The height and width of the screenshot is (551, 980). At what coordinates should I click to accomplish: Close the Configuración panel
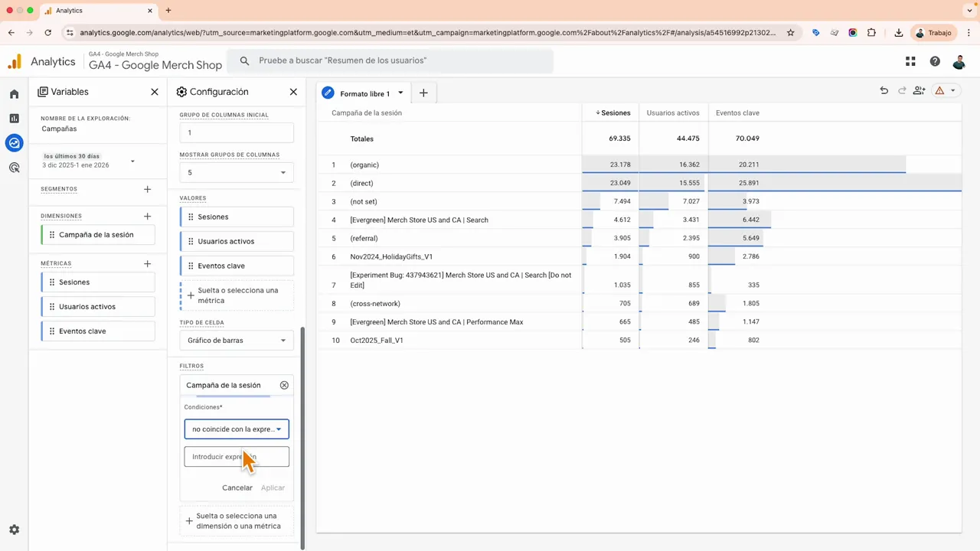(293, 92)
